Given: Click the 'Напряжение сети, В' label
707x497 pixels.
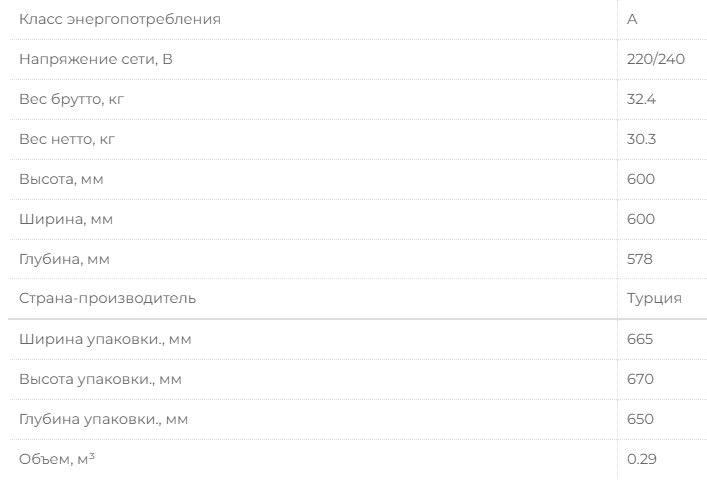Looking at the screenshot, I should [96, 59].
